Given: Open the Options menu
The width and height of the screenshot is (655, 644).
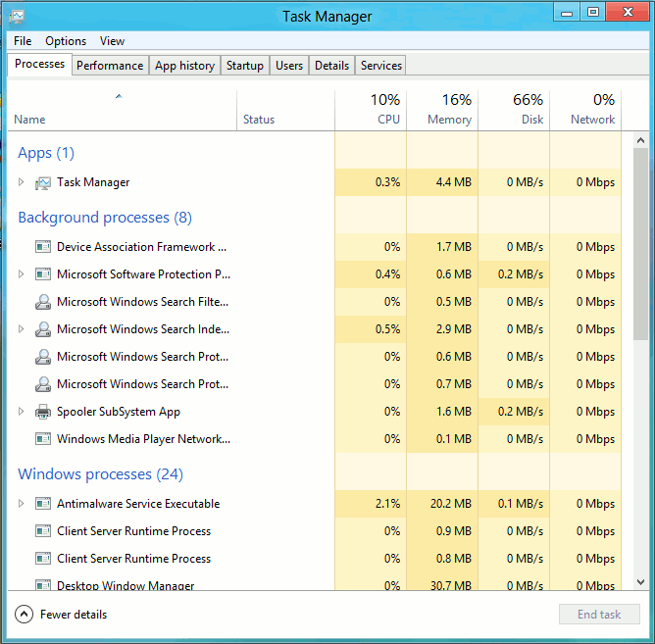Looking at the screenshot, I should (66, 41).
